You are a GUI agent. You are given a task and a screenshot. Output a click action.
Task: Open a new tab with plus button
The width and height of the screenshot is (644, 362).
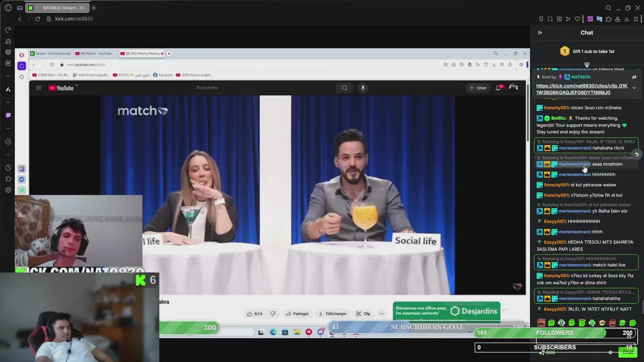(x=94, y=8)
